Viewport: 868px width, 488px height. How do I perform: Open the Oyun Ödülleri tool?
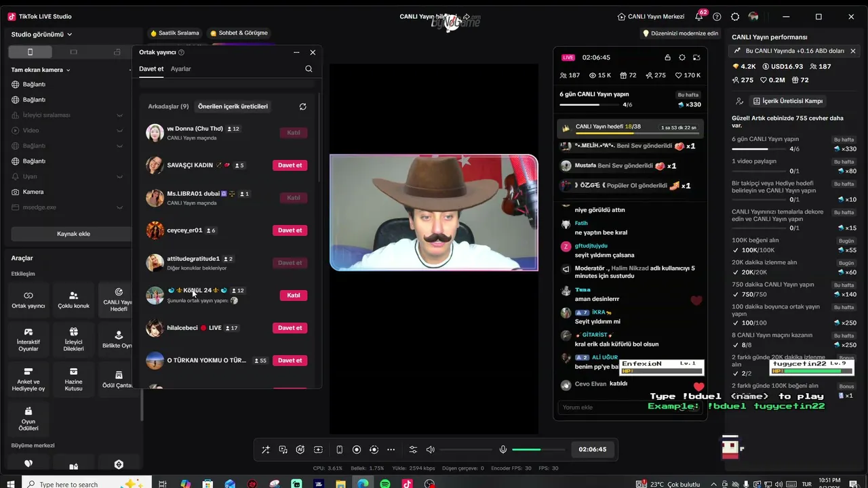[x=28, y=418]
